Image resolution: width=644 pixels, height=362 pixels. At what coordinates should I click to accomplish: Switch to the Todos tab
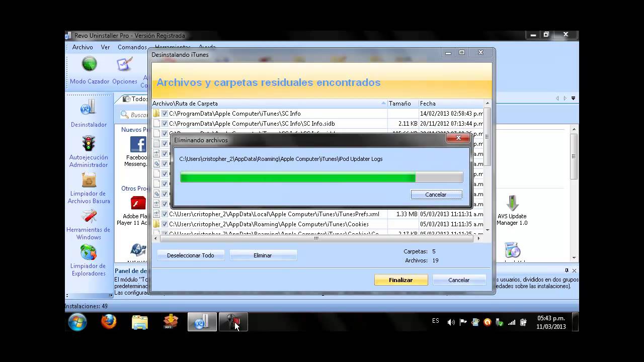pos(135,99)
